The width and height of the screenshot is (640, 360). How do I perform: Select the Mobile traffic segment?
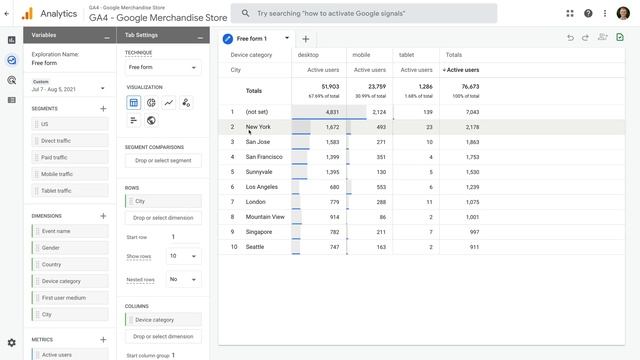tap(70, 174)
